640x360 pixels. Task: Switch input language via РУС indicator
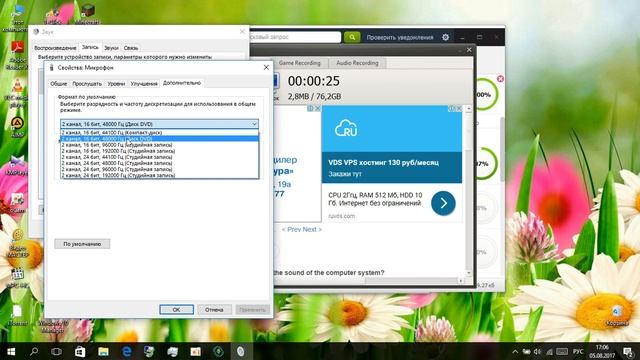click(578, 351)
